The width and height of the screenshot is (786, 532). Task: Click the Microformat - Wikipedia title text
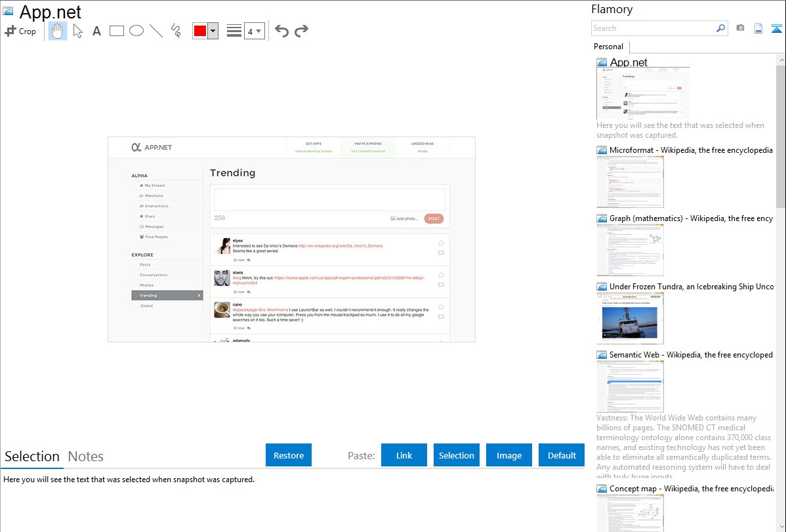click(691, 150)
